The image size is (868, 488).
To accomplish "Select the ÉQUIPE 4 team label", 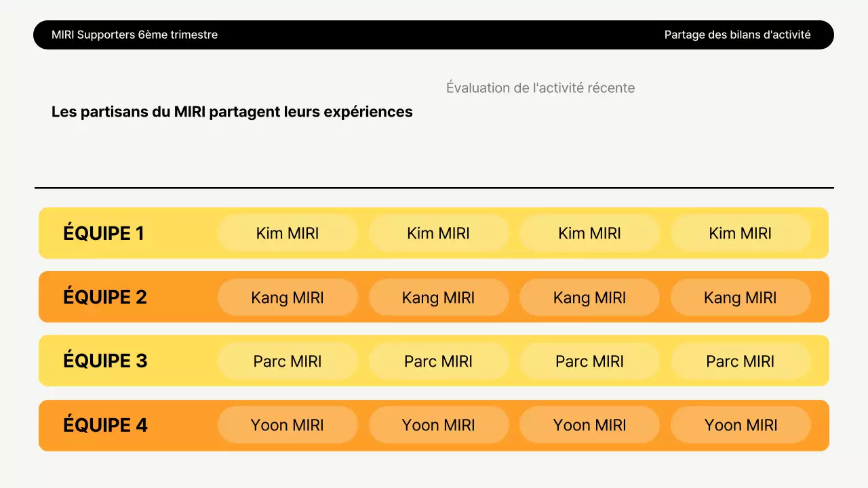I will click(x=105, y=425).
